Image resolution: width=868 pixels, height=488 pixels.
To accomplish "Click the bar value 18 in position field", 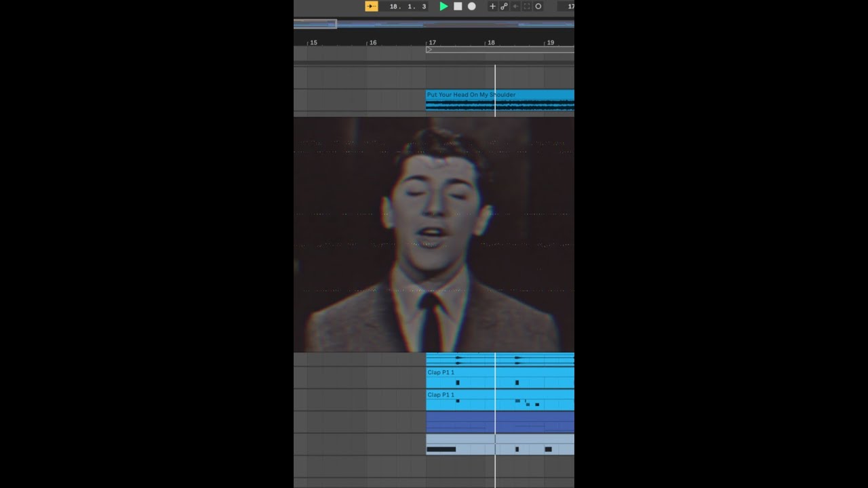I will coord(394,6).
